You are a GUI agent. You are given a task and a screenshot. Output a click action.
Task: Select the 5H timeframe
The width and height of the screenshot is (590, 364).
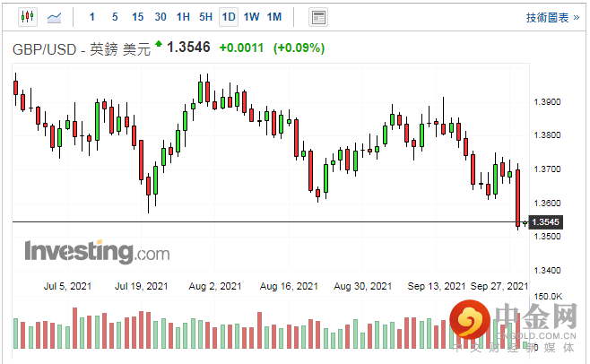[206, 16]
